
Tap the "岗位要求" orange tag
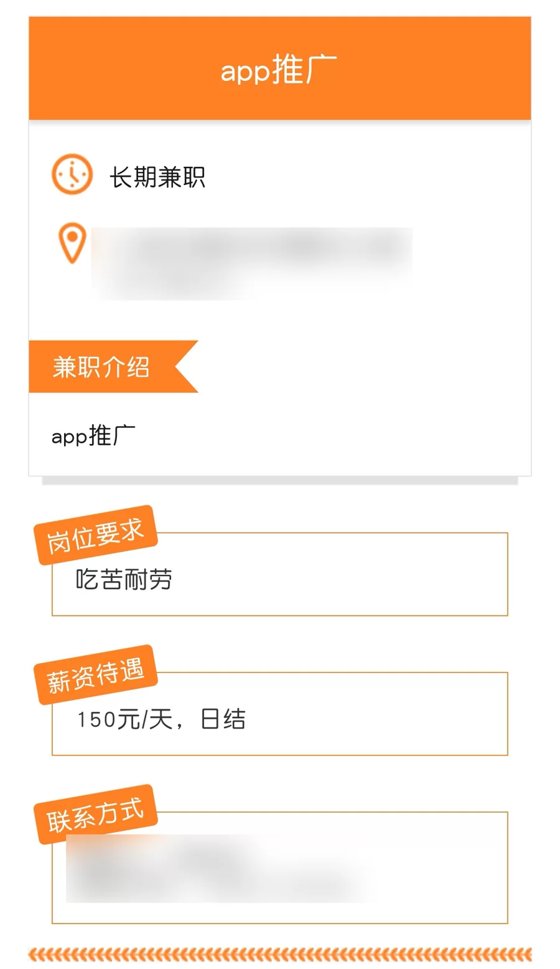click(x=96, y=535)
